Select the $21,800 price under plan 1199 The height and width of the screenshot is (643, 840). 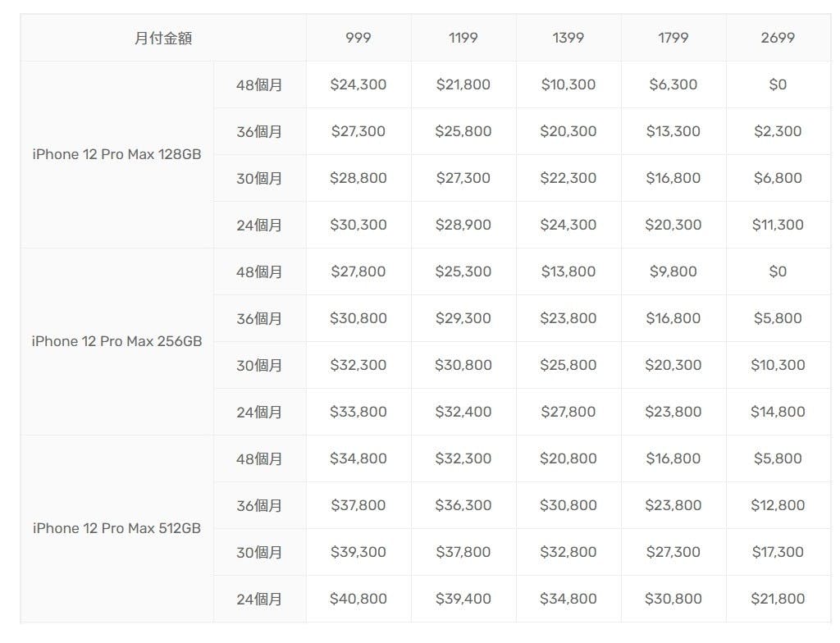(x=463, y=84)
